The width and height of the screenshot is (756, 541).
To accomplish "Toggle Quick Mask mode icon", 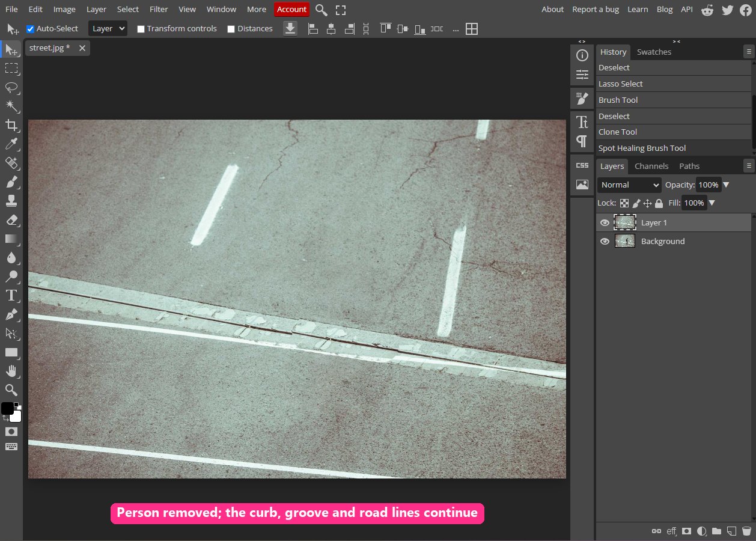I will (11, 432).
